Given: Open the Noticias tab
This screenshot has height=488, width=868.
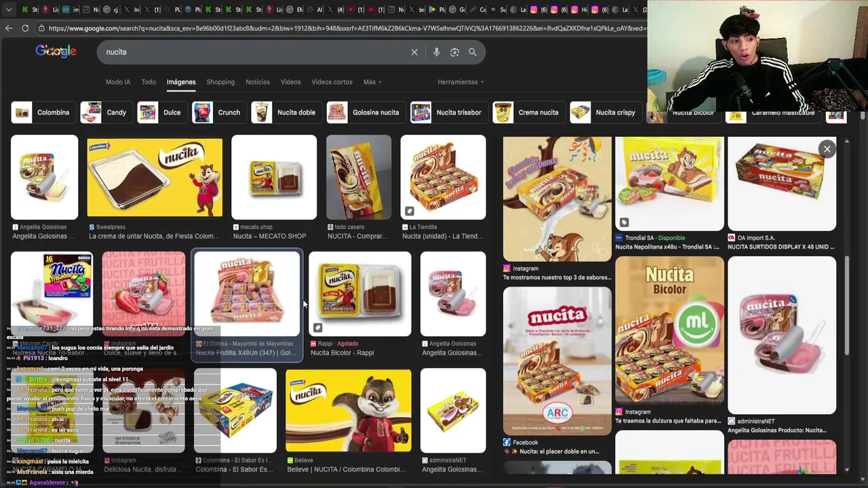Looking at the screenshot, I should [x=258, y=82].
